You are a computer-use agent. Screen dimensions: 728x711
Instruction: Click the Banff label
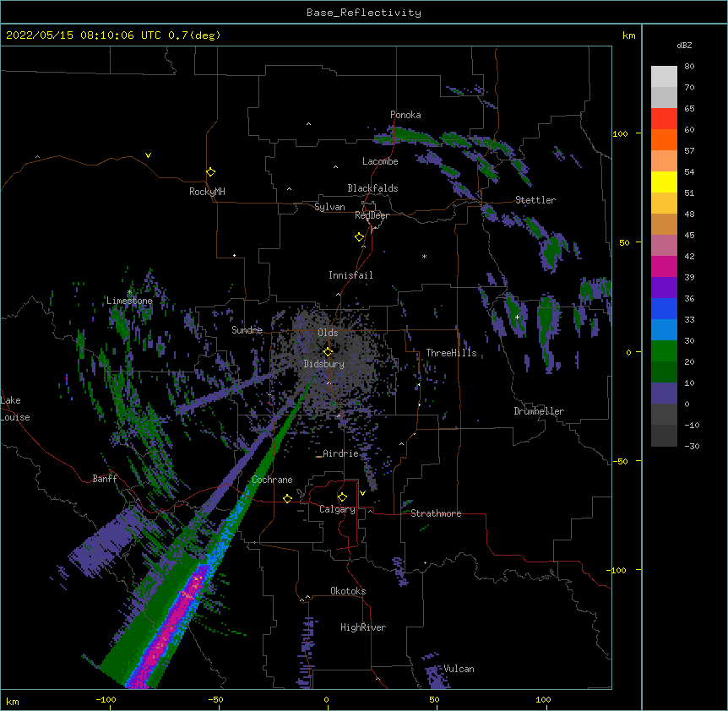(105, 479)
